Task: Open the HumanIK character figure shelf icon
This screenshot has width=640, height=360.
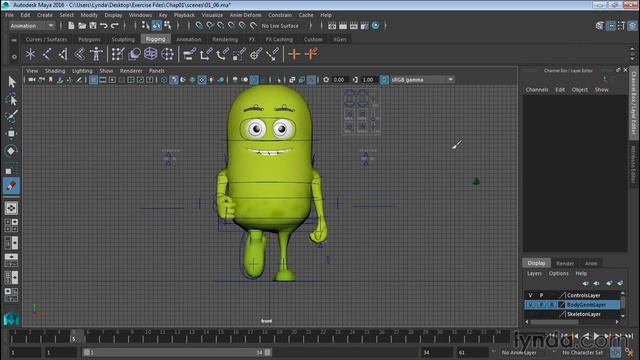Action: (96, 54)
